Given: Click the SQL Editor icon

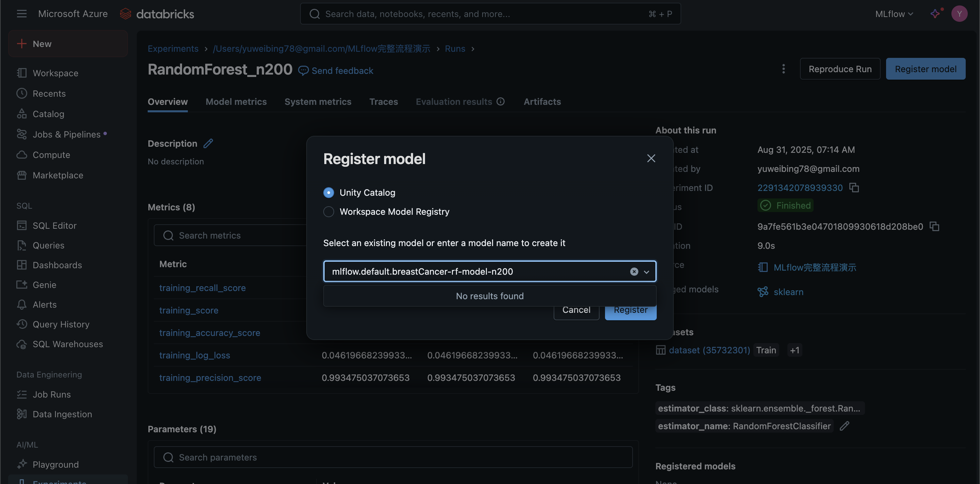Looking at the screenshot, I should point(22,226).
